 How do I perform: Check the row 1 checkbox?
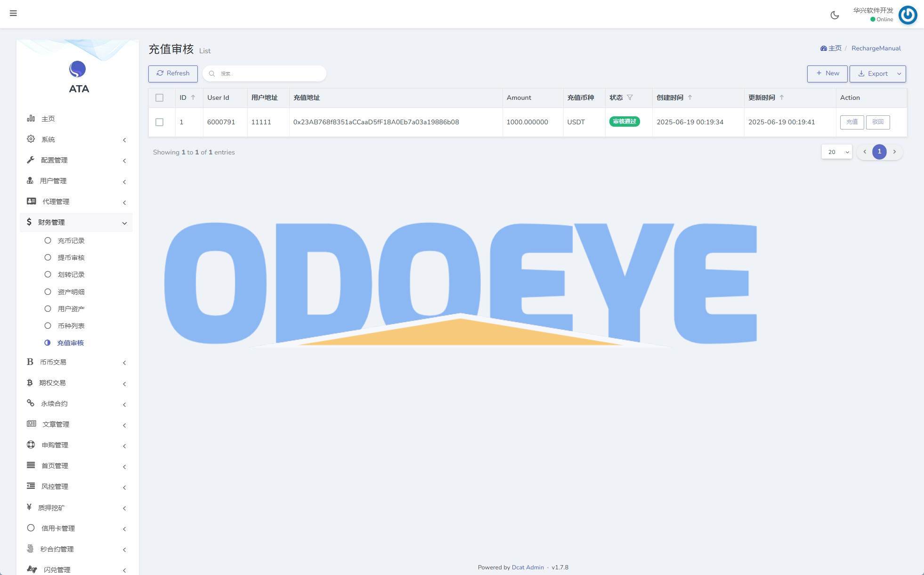pos(159,122)
